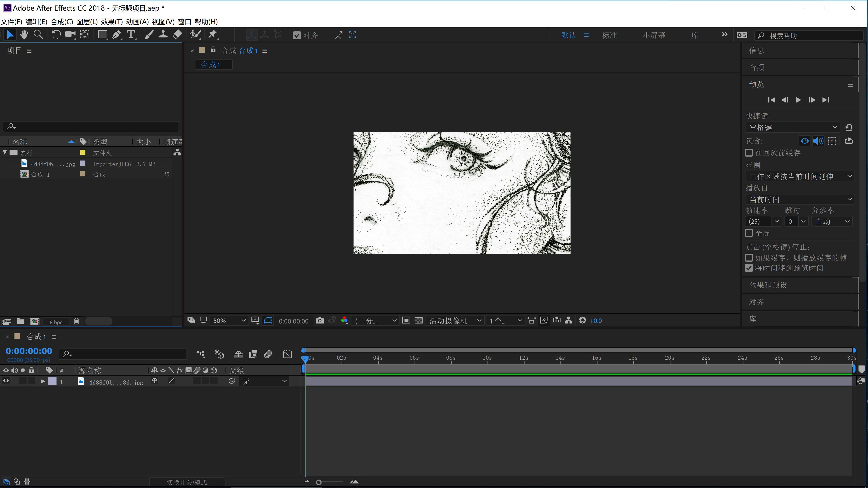This screenshot has height=488, width=868.
Task: Choose the Eraser tool
Action: tap(178, 35)
